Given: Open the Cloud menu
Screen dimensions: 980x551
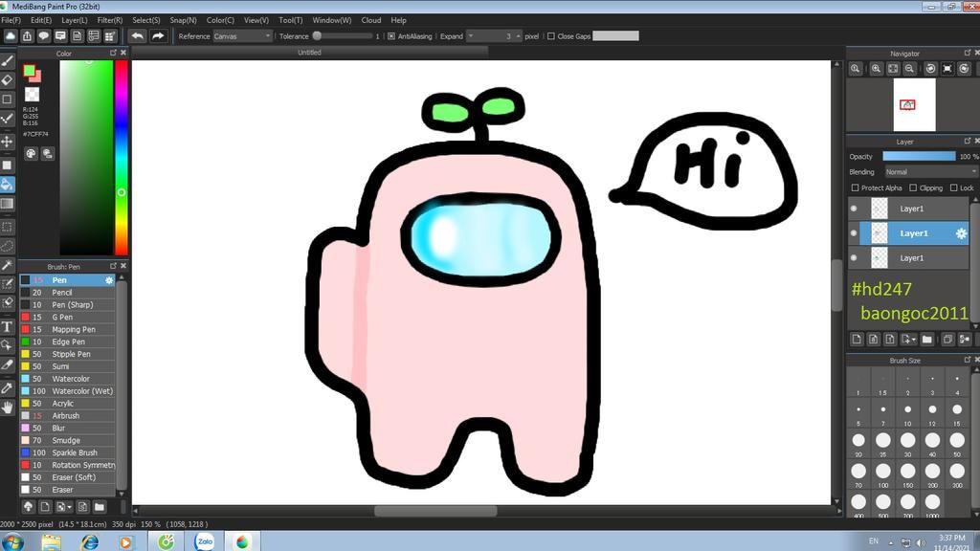Looking at the screenshot, I should pos(371,20).
